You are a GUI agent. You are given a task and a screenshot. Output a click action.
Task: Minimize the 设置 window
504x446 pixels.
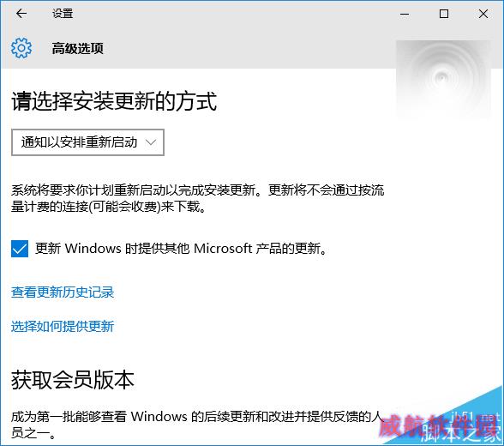click(x=405, y=14)
